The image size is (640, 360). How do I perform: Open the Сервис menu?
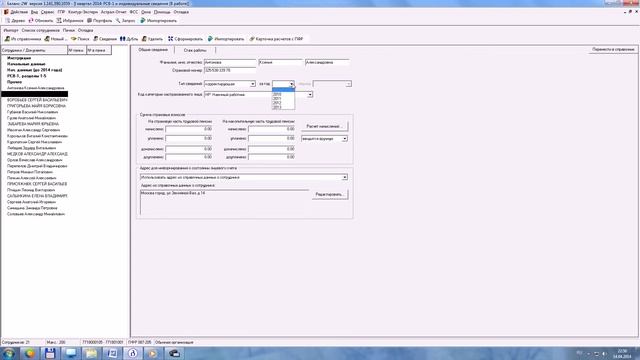(x=47, y=12)
